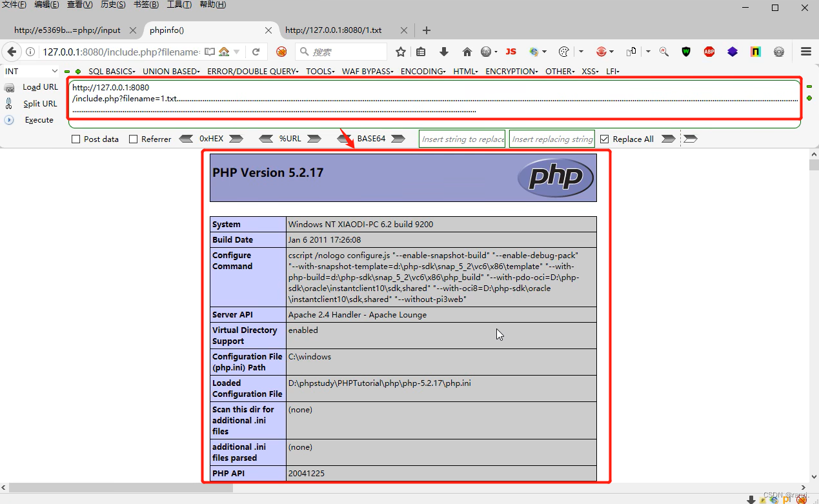Viewport: 819px width, 504px height.
Task: Open the HTML dropdown menu
Action: 465,71
